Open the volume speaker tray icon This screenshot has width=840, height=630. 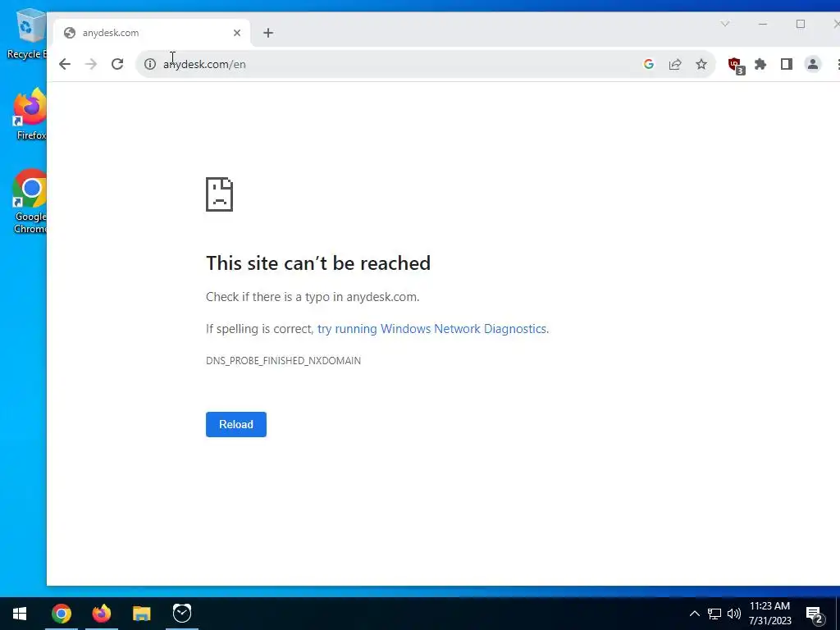pyautogui.click(x=734, y=614)
